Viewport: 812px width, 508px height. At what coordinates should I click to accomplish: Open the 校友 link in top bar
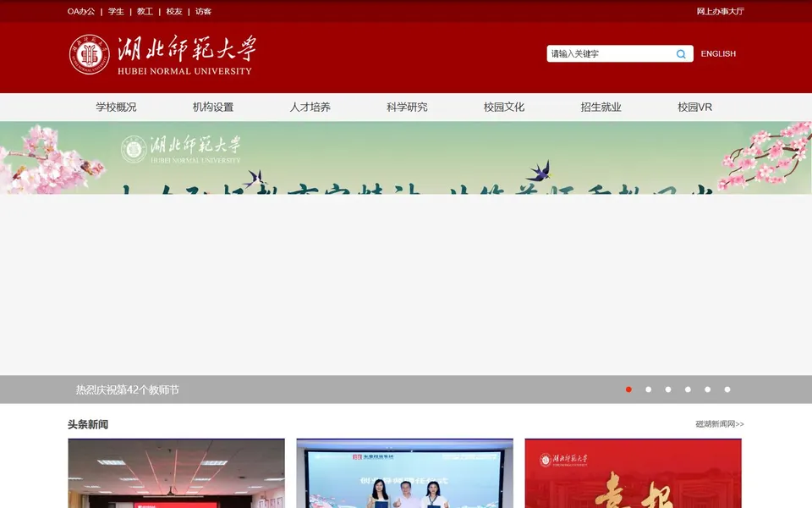tap(174, 11)
